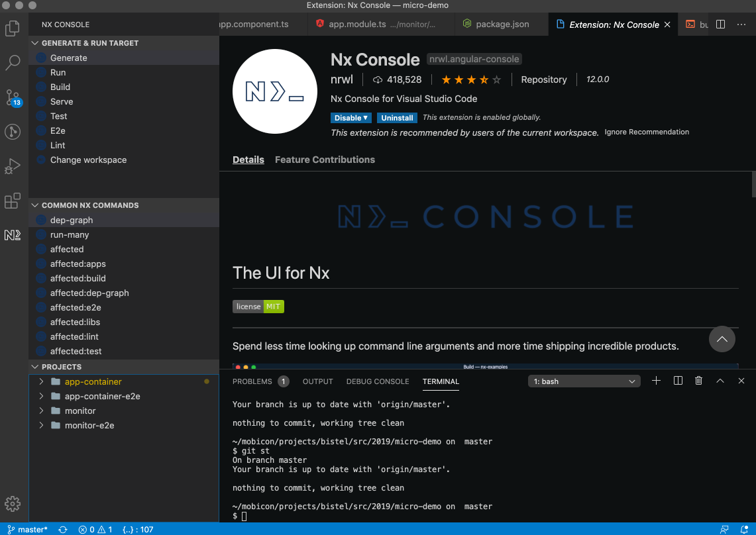The height and width of the screenshot is (535, 756).
Task: Open the Feature Contributions tab
Action: [x=325, y=160]
